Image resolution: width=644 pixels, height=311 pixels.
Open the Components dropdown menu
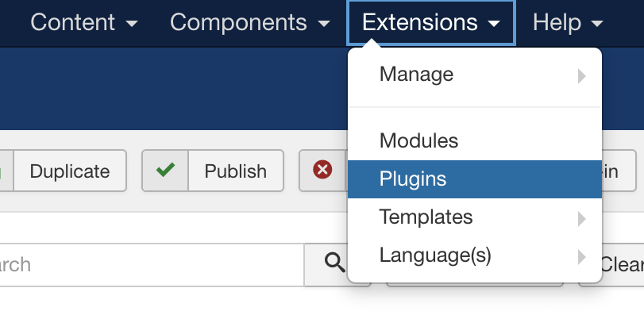click(x=250, y=22)
